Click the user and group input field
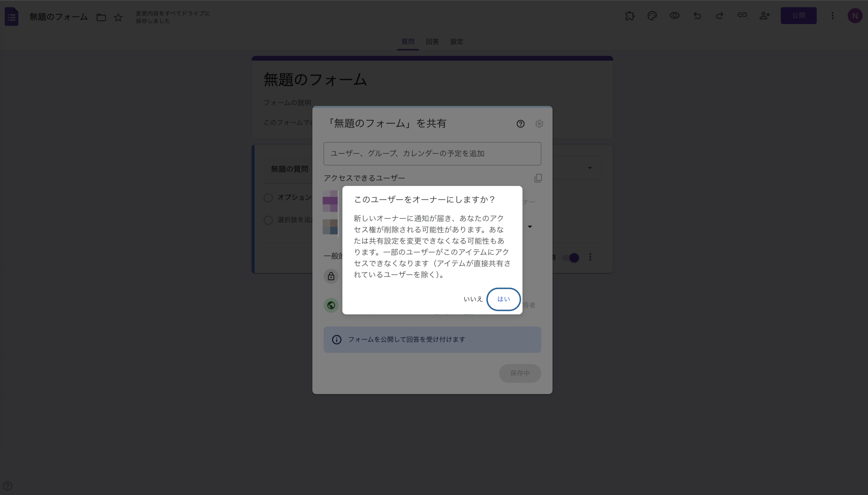The height and width of the screenshot is (495, 868). [432, 153]
